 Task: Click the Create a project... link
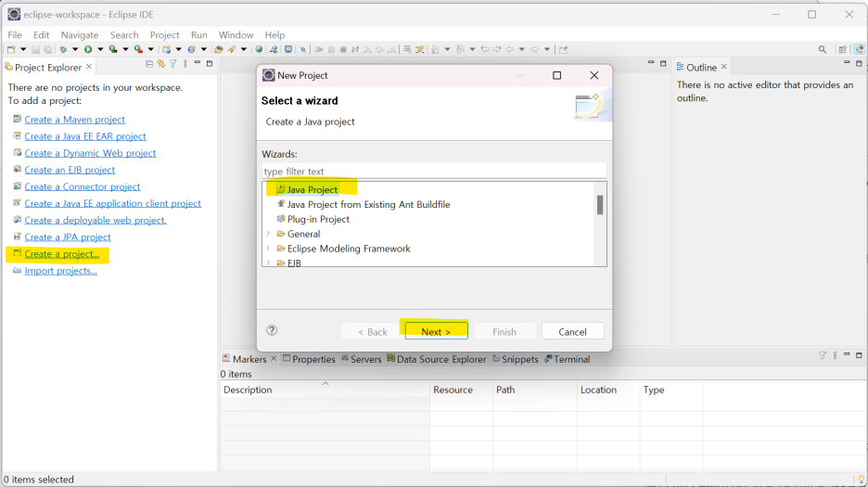point(62,254)
